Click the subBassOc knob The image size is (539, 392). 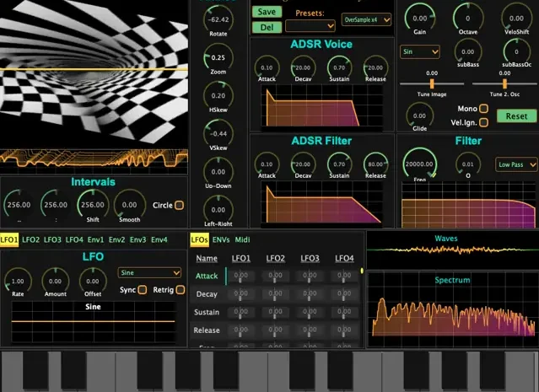coord(516,51)
